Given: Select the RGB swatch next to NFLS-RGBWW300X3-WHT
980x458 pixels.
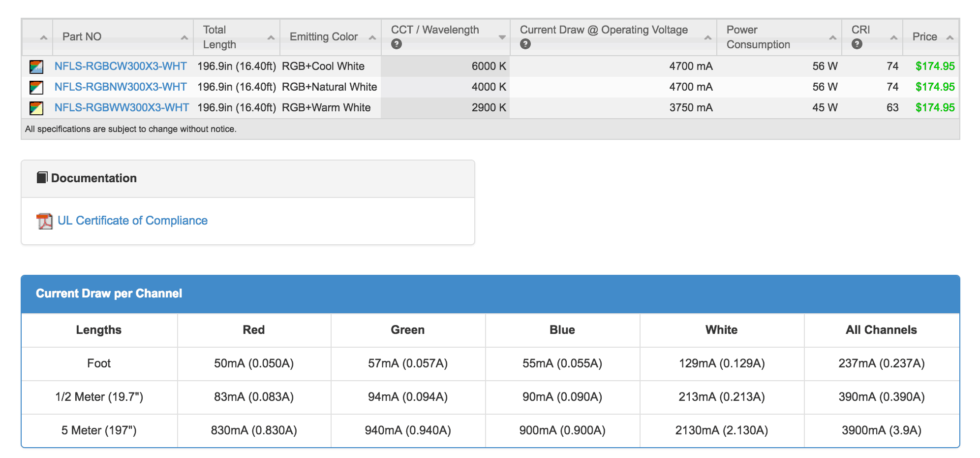Looking at the screenshot, I should [x=36, y=107].
